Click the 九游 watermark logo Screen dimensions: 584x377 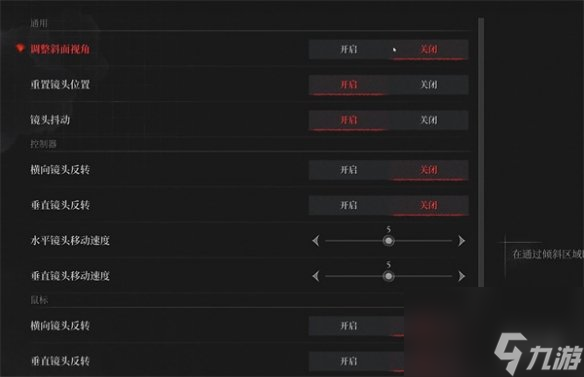pos(537,354)
